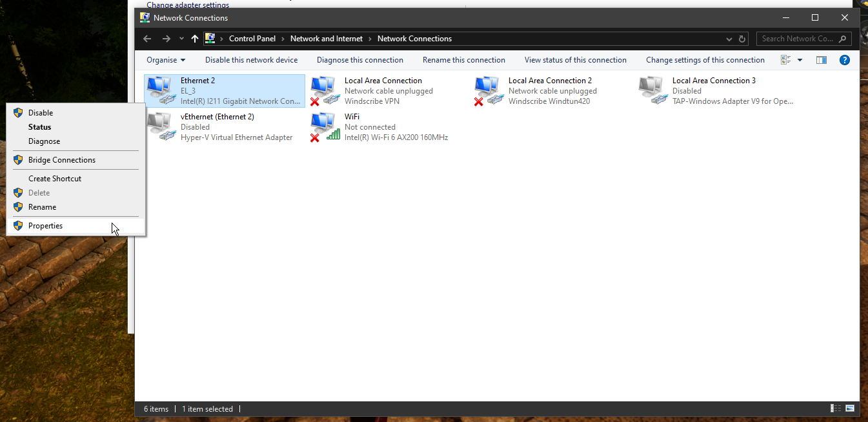868x422 pixels.
Task: Open the Help question mark icon
Action: (844, 60)
